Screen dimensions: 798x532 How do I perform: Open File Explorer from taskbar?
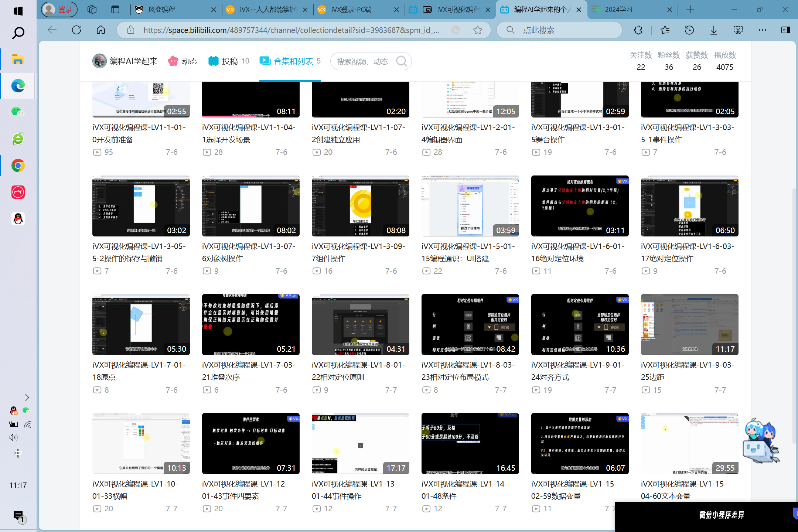coord(18,59)
